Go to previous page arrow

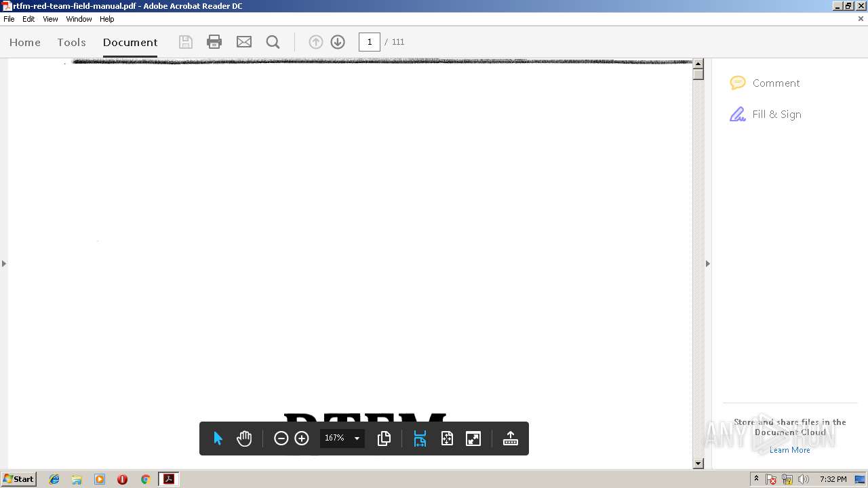tap(316, 42)
